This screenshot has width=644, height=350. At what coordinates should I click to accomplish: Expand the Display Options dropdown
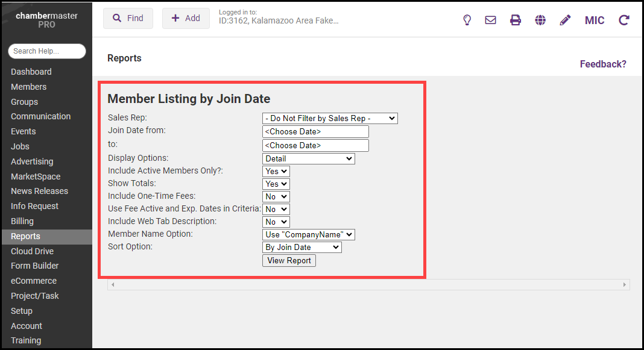coord(309,158)
